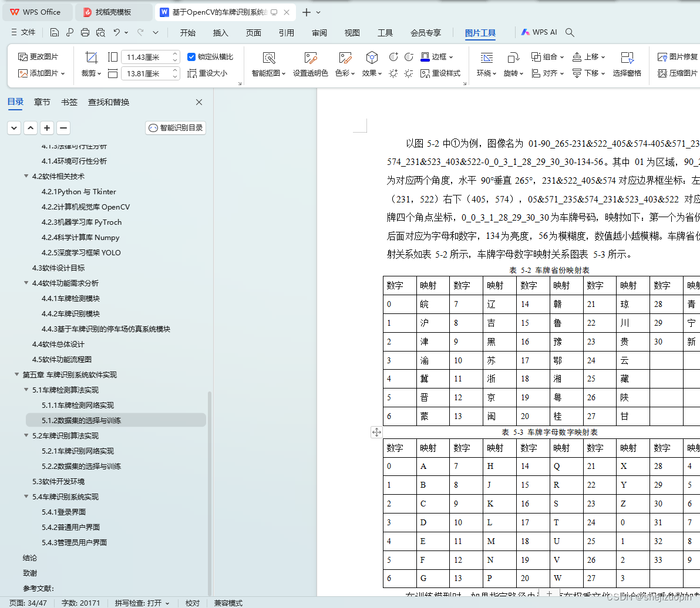Click the search magnifier icon
Screen dimensions: 700x608
click(569, 32)
